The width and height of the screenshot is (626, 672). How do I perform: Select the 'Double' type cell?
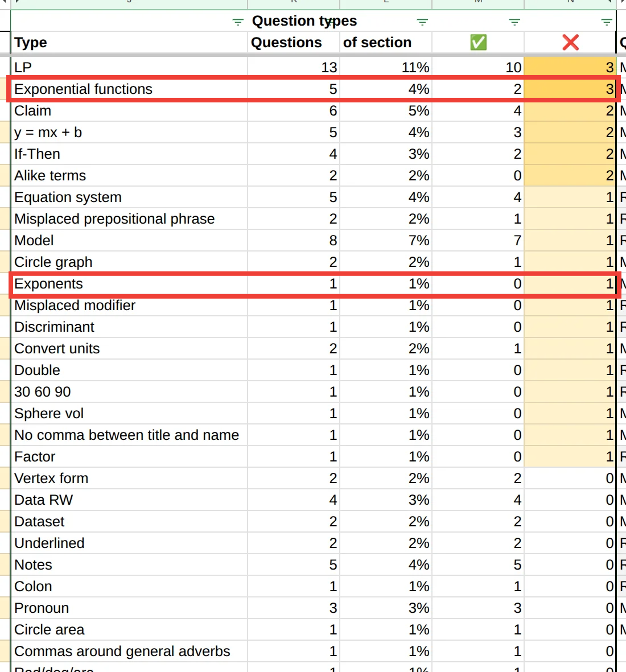(x=129, y=370)
